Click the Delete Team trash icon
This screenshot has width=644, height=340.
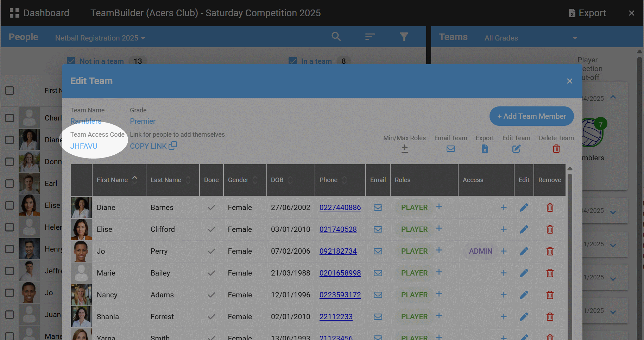556,149
